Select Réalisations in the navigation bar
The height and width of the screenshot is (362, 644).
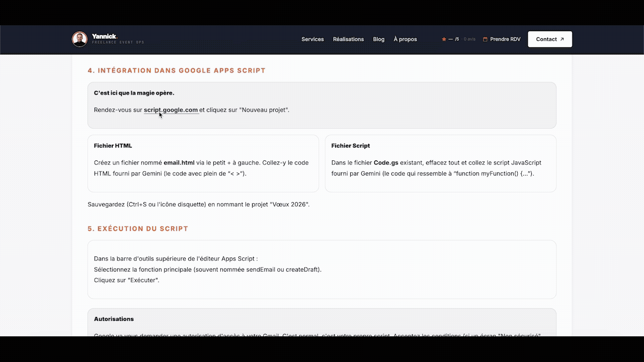click(348, 39)
